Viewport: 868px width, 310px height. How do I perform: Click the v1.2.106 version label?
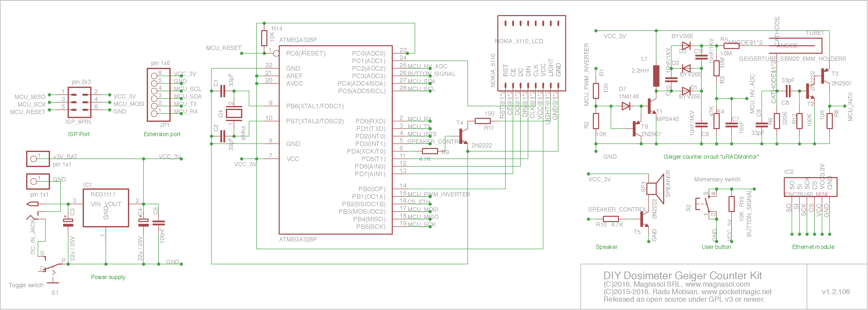tap(836, 292)
